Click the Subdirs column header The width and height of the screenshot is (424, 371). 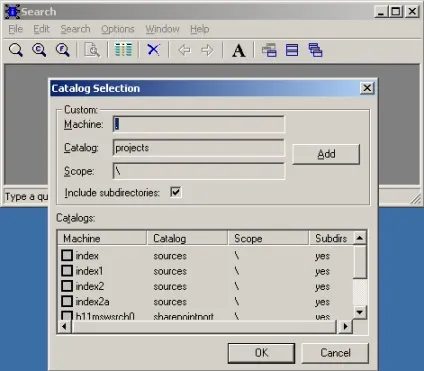click(331, 238)
